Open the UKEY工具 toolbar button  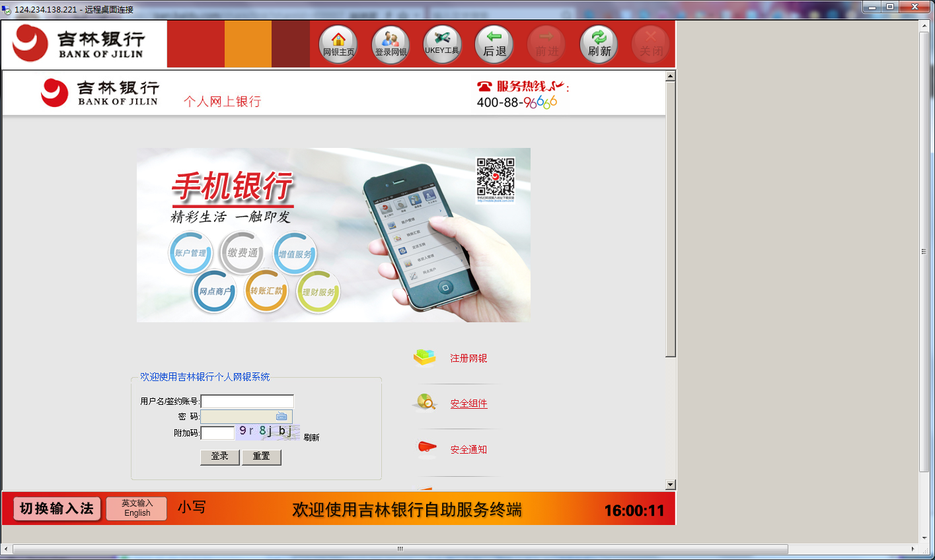(442, 44)
